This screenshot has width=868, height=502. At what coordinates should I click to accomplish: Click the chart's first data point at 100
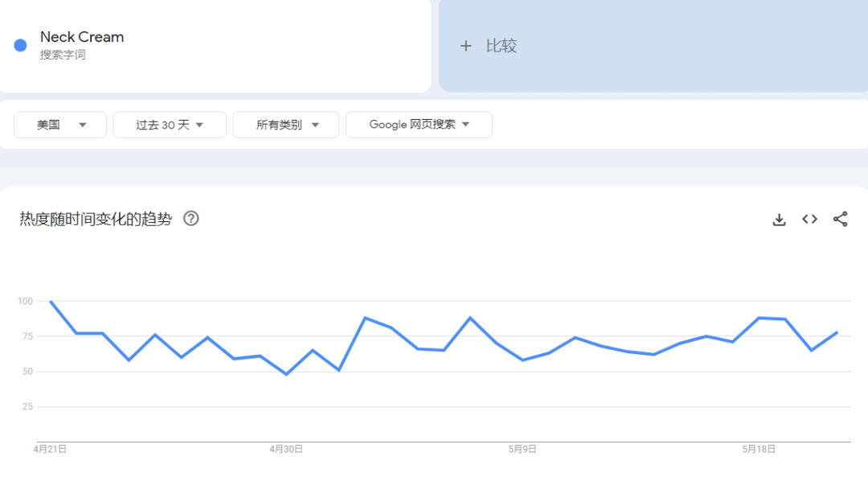(x=51, y=302)
